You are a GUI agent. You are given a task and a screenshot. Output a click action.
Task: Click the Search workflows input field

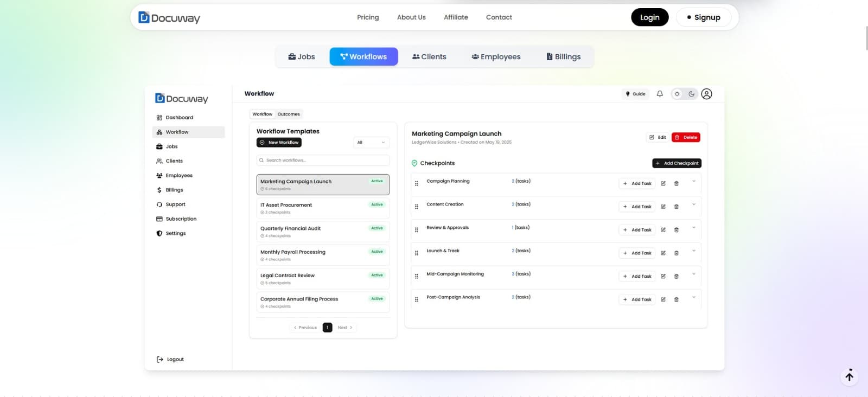[x=323, y=161]
